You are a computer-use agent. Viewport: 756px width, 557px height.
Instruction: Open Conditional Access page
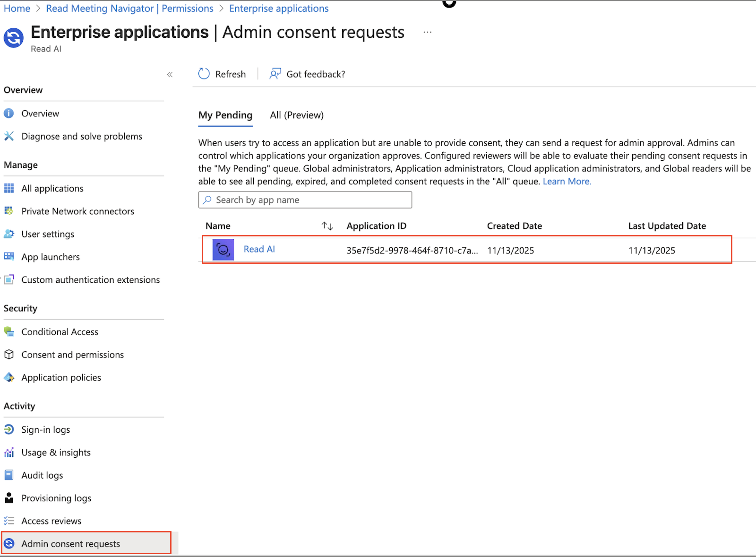60,331
